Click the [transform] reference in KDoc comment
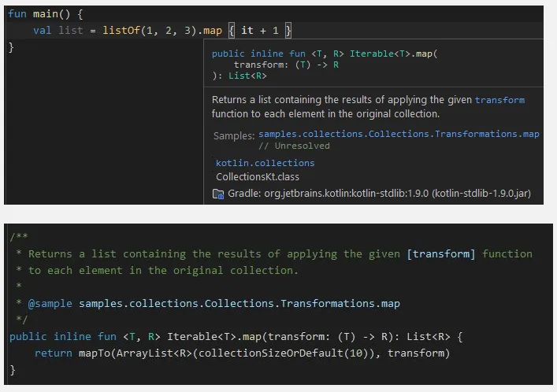Image resolution: width=557 pixels, height=392 pixels. (x=439, y=253)
